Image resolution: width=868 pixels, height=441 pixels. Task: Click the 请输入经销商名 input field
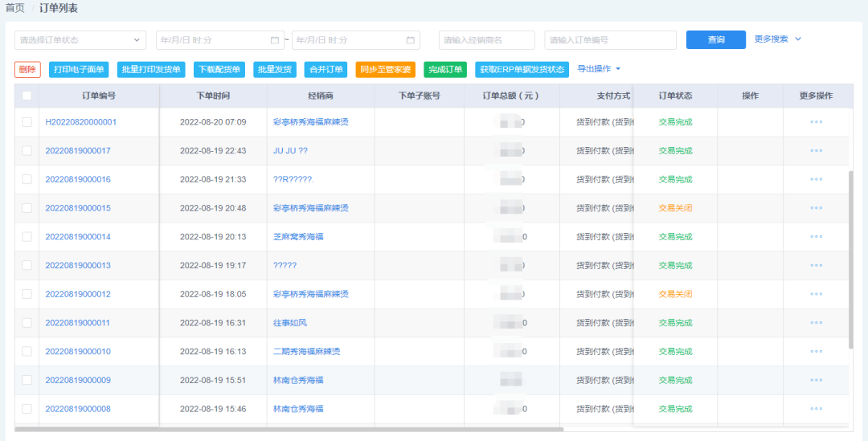(x=486, y=40)
